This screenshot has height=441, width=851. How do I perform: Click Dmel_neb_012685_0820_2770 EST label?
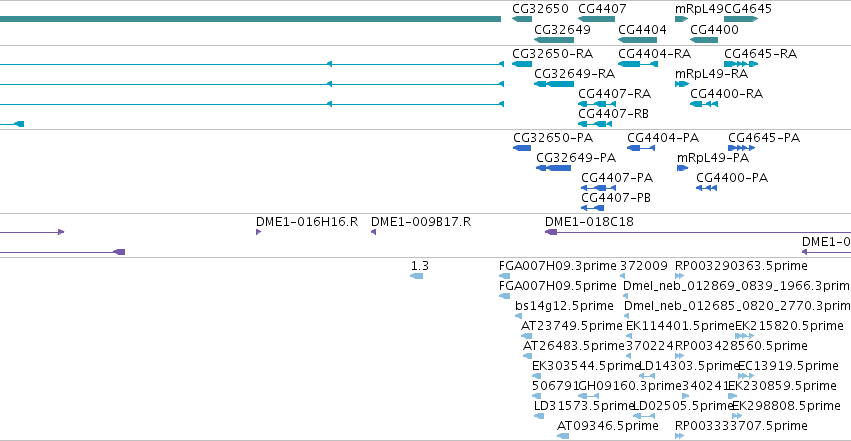point(737,306)
